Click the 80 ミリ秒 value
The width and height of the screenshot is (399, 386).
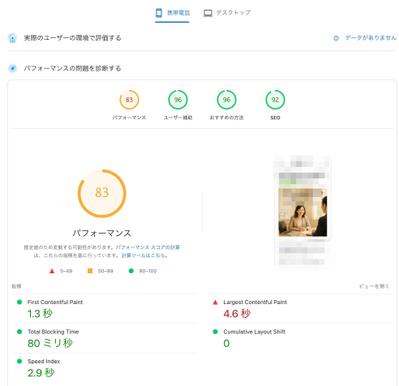[50, 343]
